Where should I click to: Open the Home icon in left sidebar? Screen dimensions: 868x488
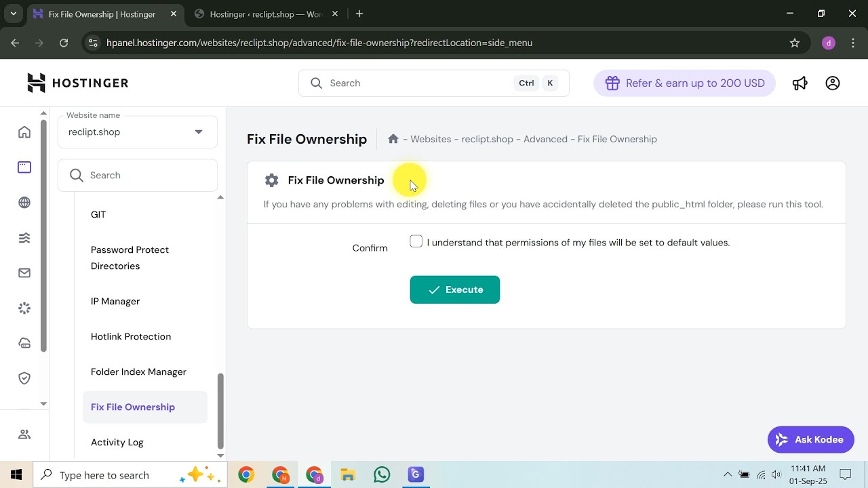24,131
